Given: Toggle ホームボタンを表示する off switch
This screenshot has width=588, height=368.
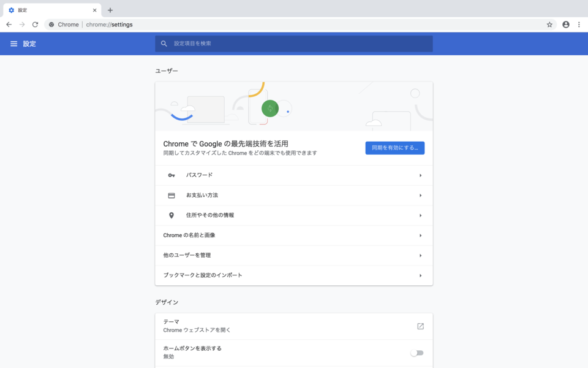Looking at the screenshot, I should [418, 352].
